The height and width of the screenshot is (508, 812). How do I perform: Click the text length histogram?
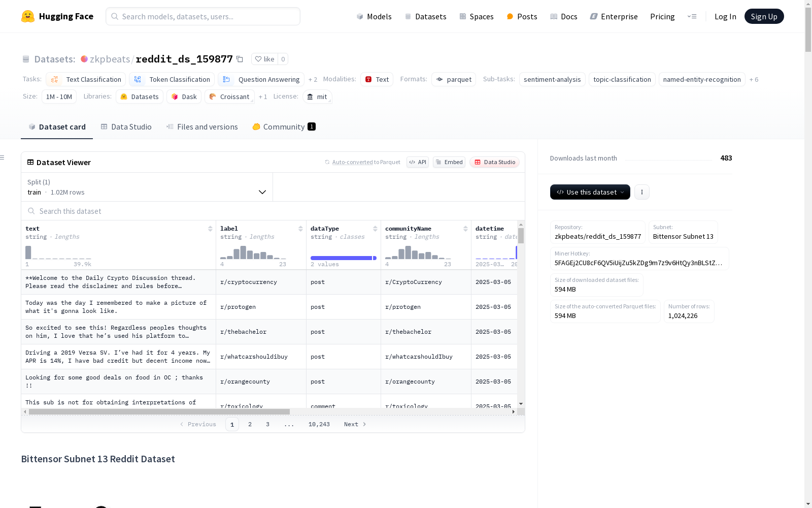pos(58,252)
